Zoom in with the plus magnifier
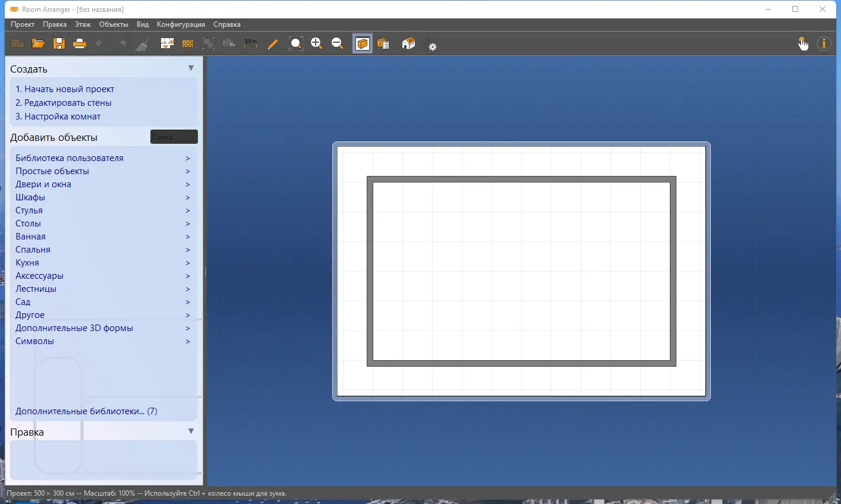Screen dimensions: 841x504 click(317, 44)
